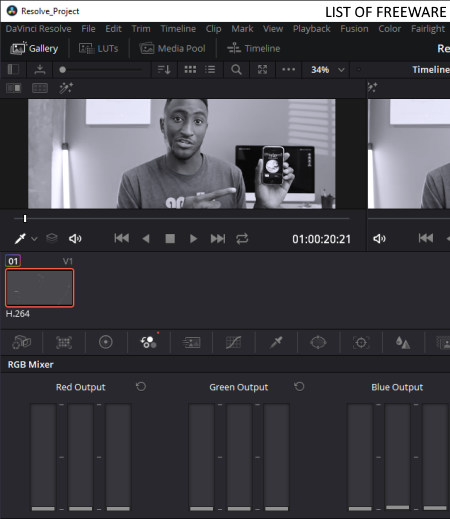
Task: Open the Curves palette icon
Action: pyautogui.click(x=233, y=342)
